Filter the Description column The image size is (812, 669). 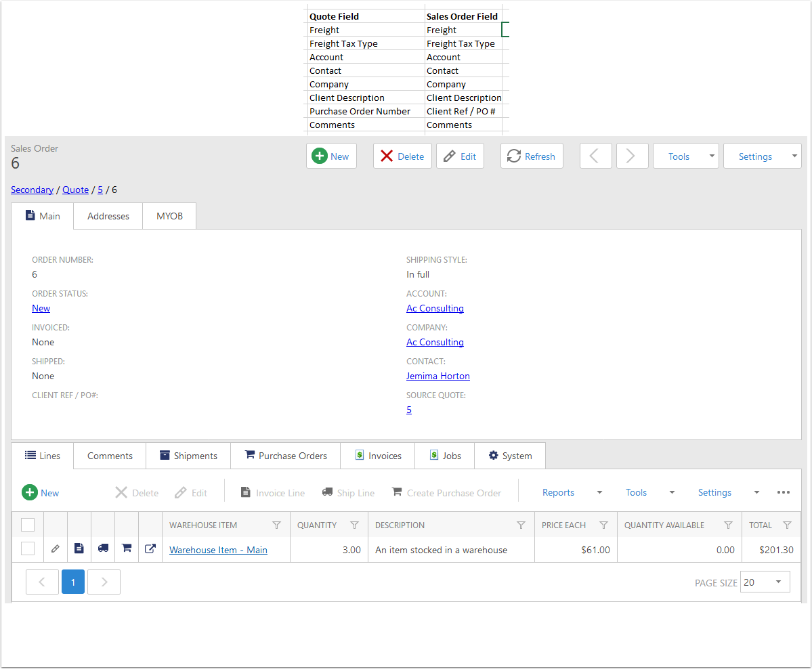[521, 525]
